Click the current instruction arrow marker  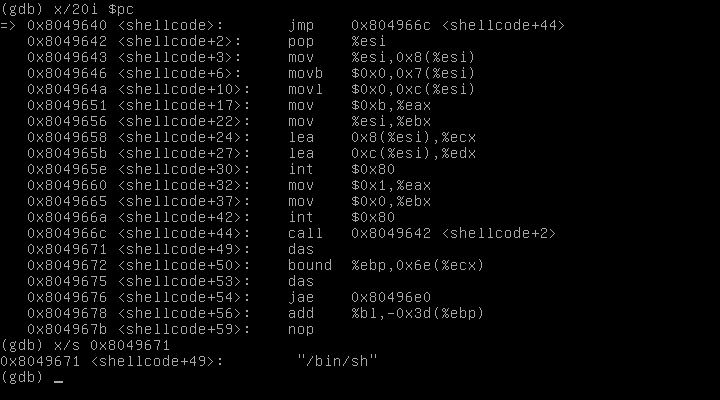click(10, 26)
